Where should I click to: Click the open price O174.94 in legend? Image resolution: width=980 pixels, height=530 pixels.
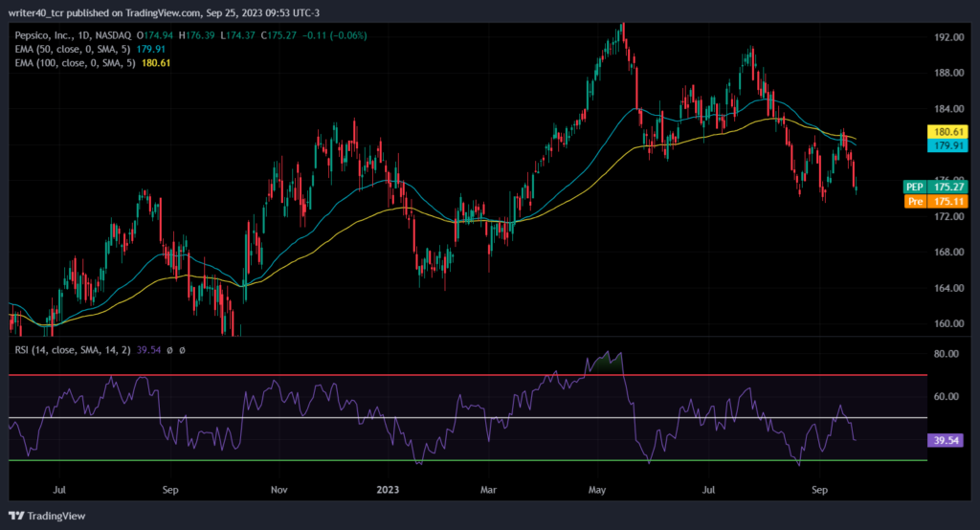tap(155, 35)
